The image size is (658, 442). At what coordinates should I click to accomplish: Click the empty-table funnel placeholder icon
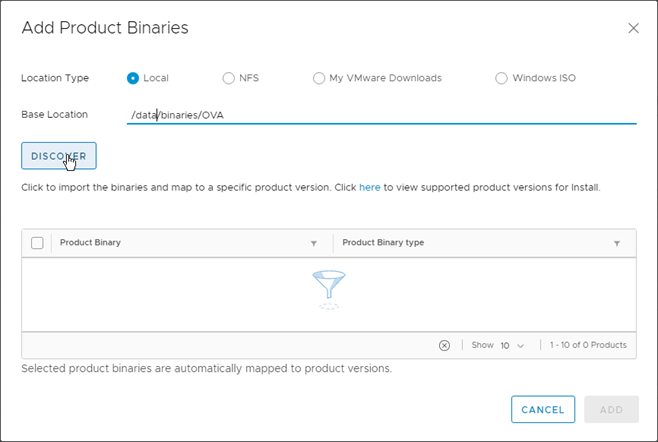(329, 289)
